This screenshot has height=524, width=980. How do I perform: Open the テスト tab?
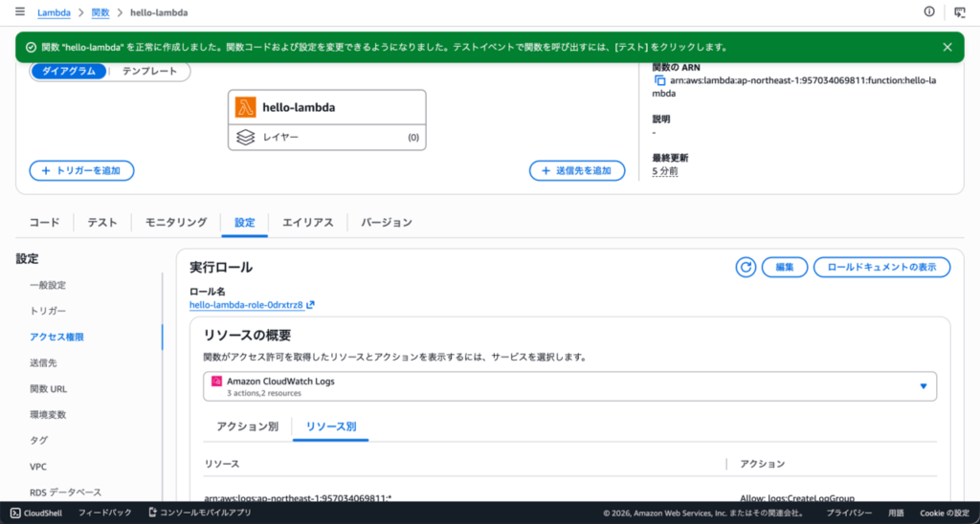point(102,223)
